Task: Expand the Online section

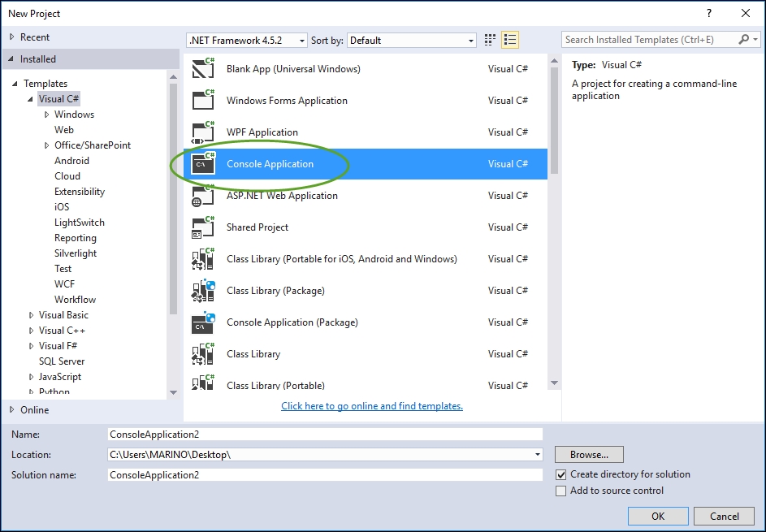Action: [x=12, y=410]
